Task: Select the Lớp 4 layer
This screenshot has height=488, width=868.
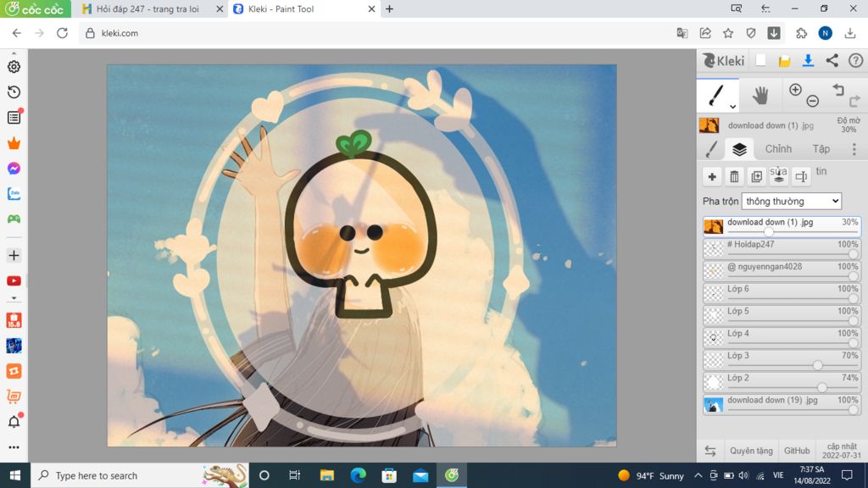Action: 782,336
